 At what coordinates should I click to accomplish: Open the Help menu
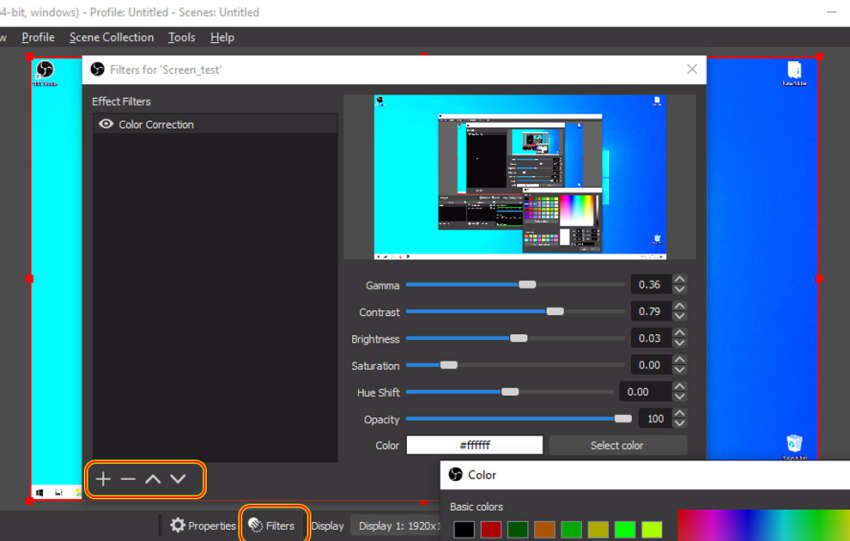[x=222, y=37]
